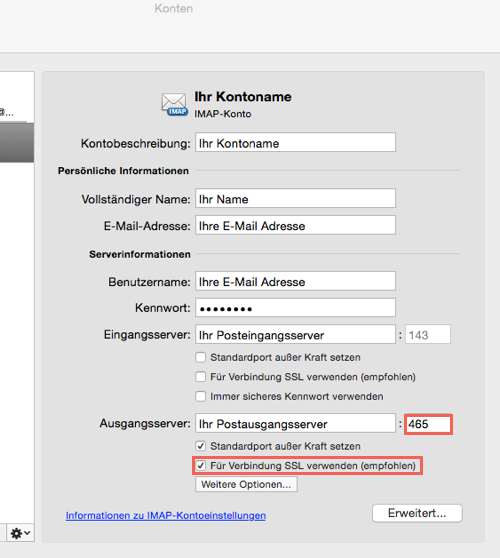The width and height of the screenshot is (500, 558).
Task: Click the Serverinformationen section header
Action: 140,254
